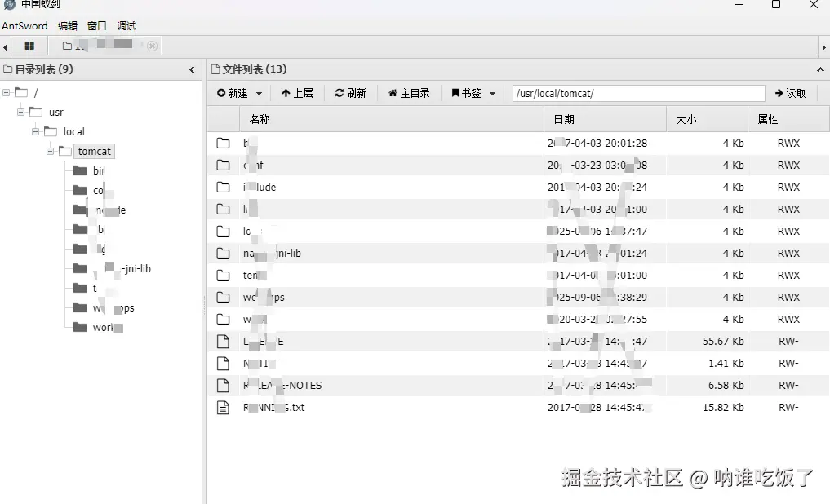Collapse the usr tree node
This screenshot has height=504, width=830.
[21, 112]
